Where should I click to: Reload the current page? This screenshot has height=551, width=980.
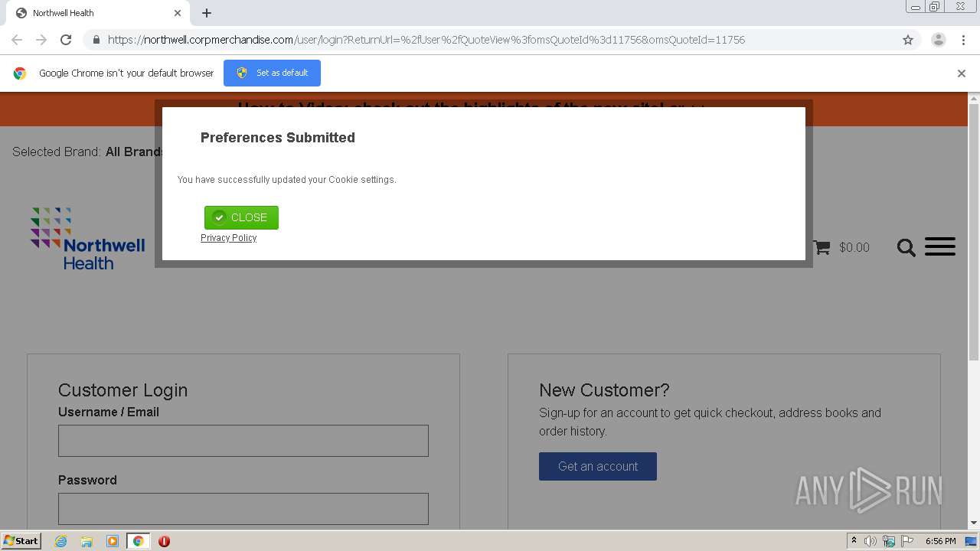point(66,40)
